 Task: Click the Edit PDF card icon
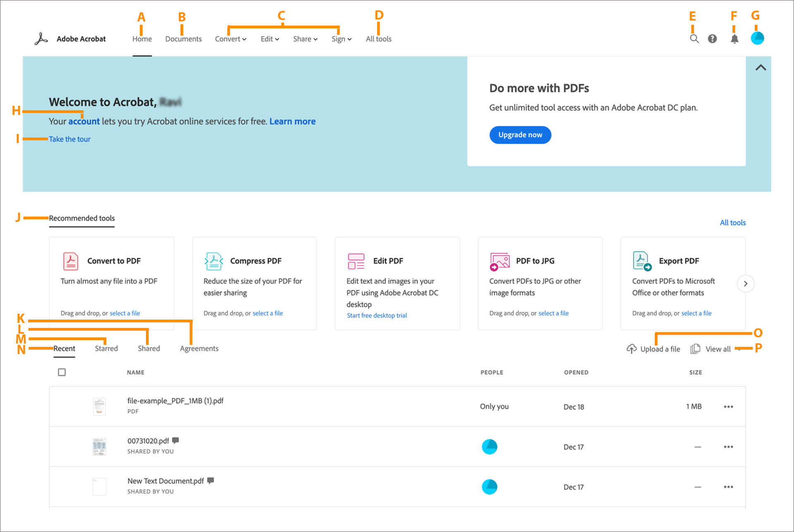(356, 261)
